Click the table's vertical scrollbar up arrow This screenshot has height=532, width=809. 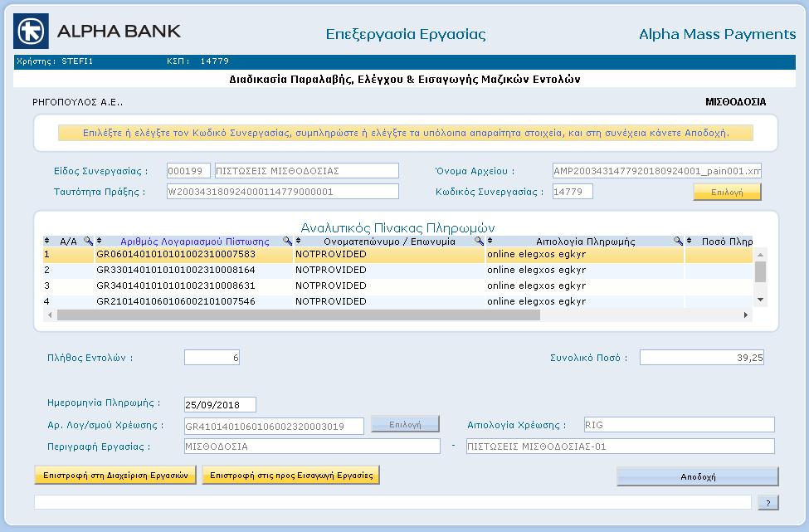pyautogui.click(x=760, y=255)
